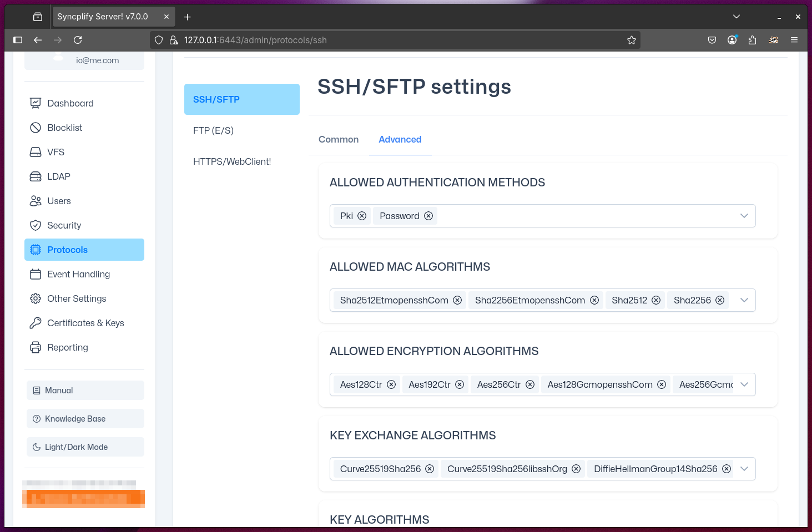Open the FTP (E/S) settings page

213,130
